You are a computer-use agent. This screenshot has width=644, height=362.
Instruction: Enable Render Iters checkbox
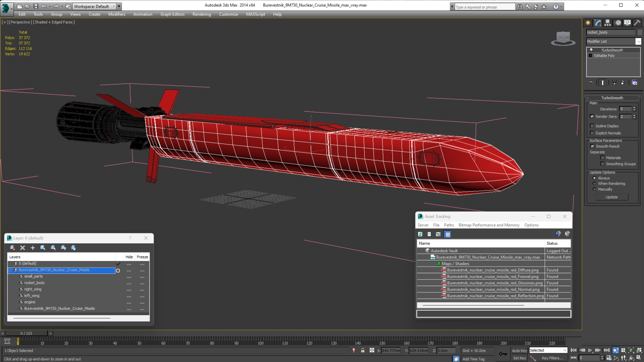tap(592, 116)
